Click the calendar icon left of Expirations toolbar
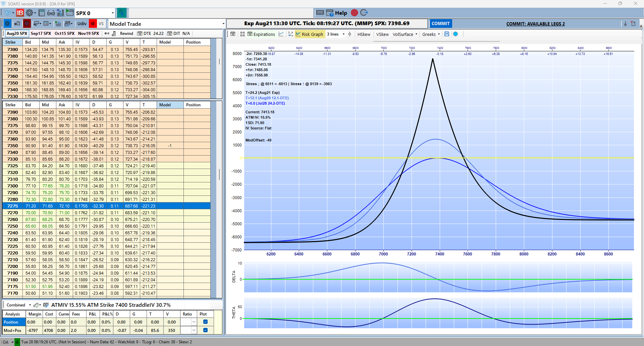This screenshot has height=346, width=644. point(233,34)
